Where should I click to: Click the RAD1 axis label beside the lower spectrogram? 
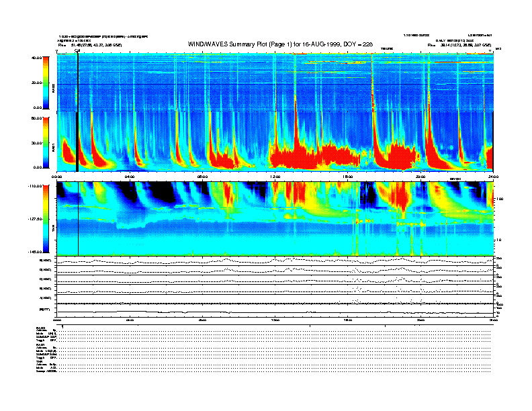[x=53, y=147]
